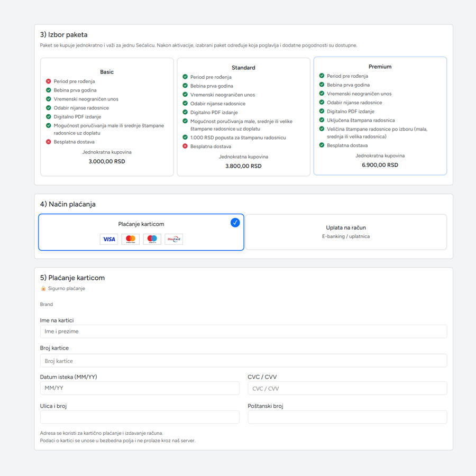This screenshot has height=476, width=476.
Task: Focus the Broj kartice input field
Action: click(243, 361)
